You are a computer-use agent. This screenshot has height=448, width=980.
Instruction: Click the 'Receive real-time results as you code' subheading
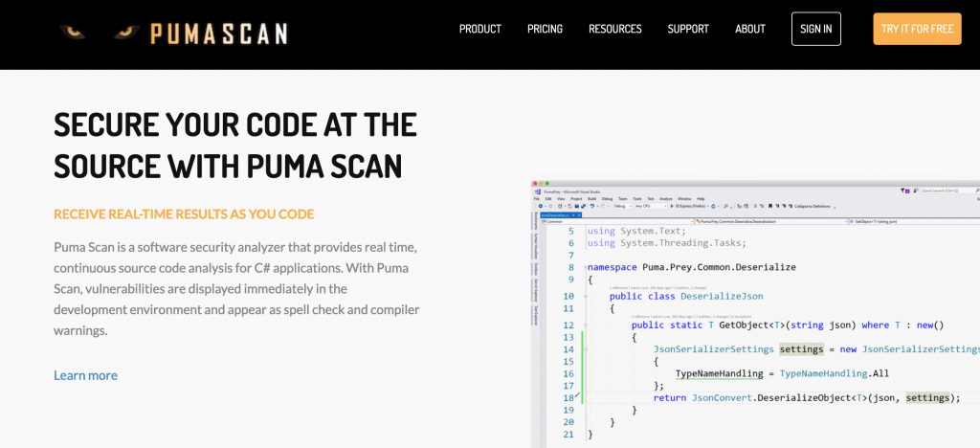coord(184,214)
